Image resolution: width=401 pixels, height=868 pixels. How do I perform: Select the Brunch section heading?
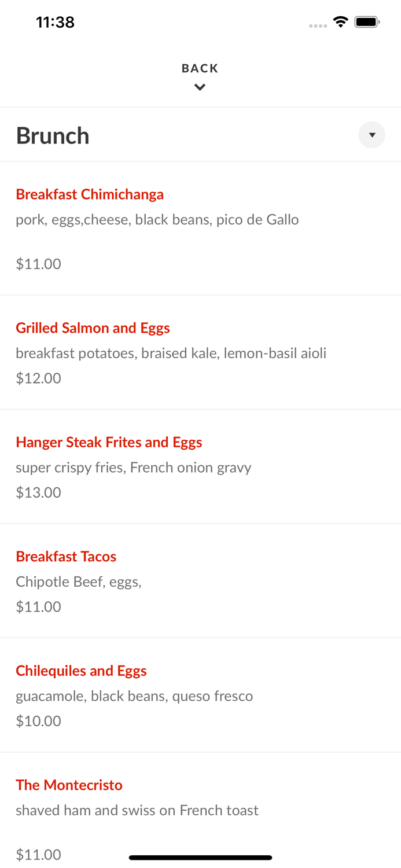(x=53, y=136)
